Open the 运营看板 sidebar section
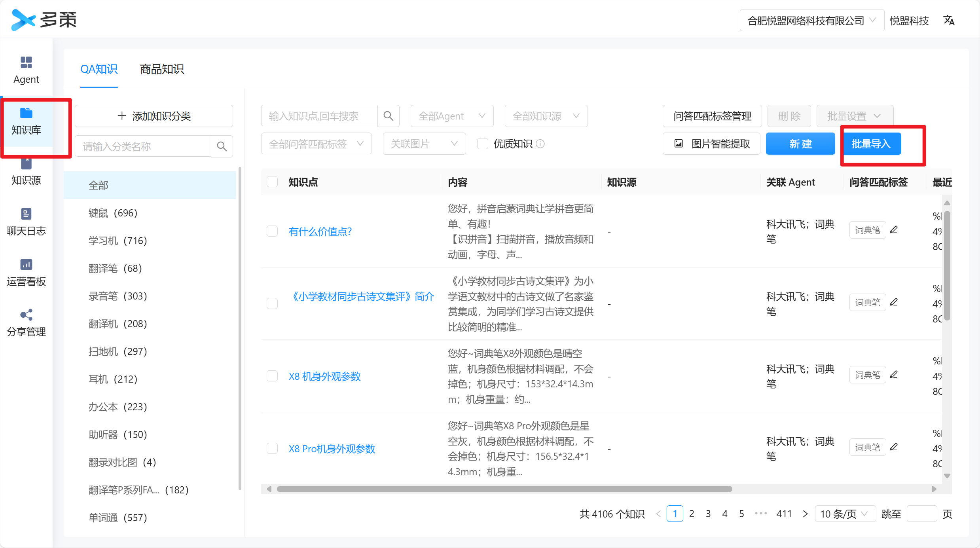 (26, 273)
